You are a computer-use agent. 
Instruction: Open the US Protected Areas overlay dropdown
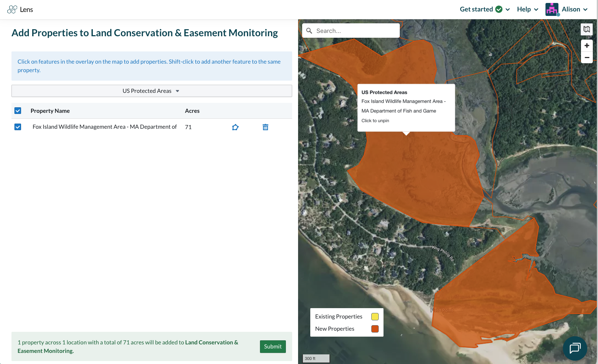pos(152,91)
